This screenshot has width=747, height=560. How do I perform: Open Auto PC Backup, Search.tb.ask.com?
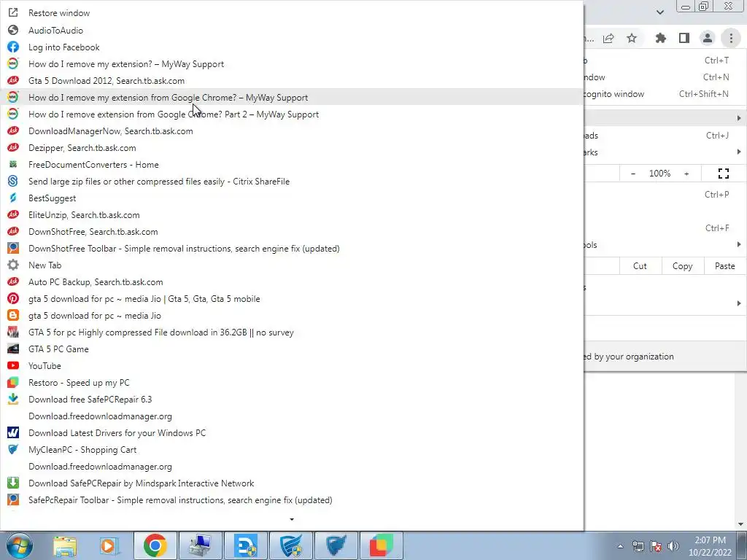pos(292,282)
